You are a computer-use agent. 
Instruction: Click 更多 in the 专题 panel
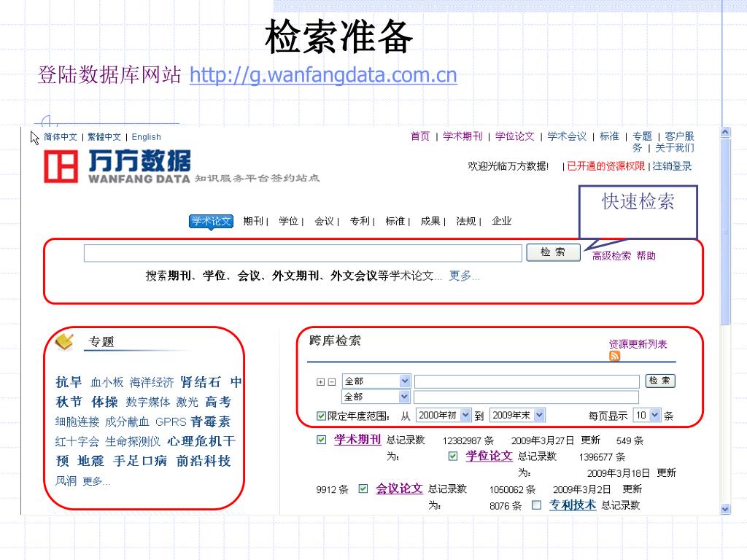click(96, 481)
